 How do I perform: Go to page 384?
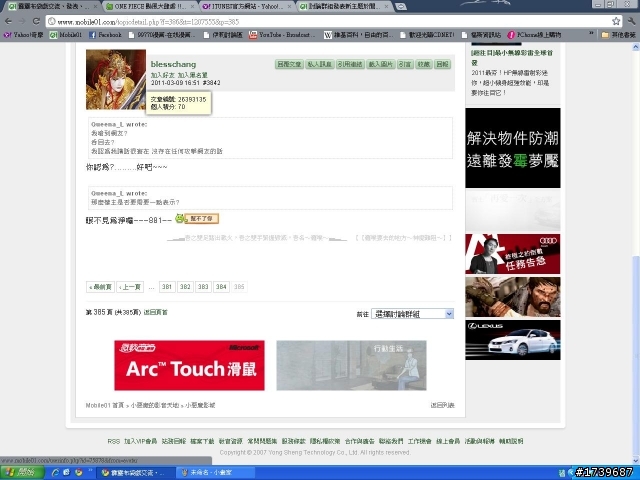(221, 287)
